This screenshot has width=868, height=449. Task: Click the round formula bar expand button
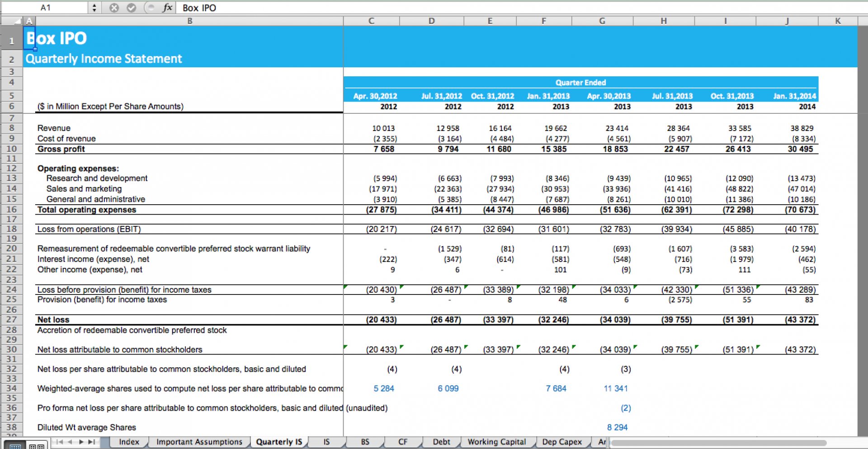[x=150, y=8]
